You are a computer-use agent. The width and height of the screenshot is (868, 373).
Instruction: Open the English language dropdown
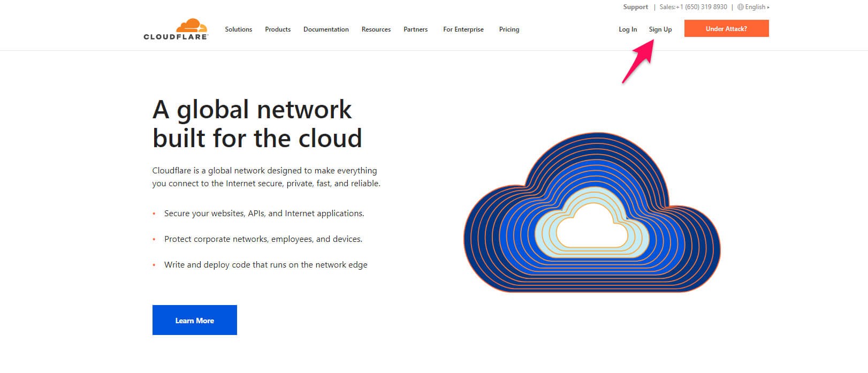[753, 7]
